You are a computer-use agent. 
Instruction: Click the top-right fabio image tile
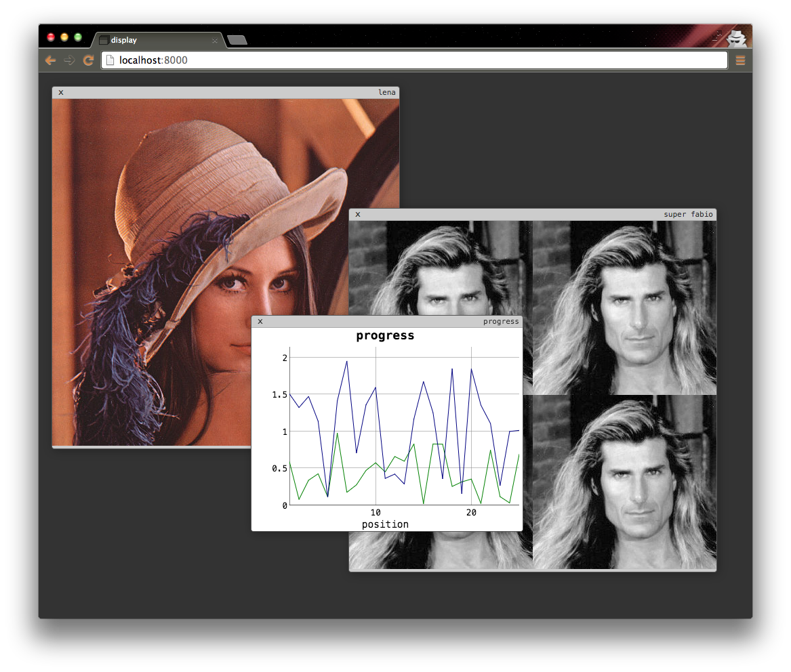[x=624, y=308]
